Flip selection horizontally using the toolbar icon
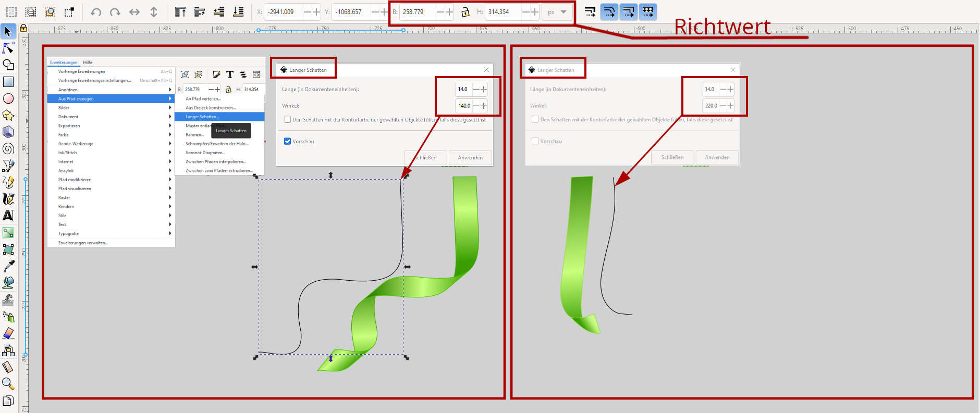The width and height of the screenshot is (980, 413). pyautogui.click(x=134, y=12)
